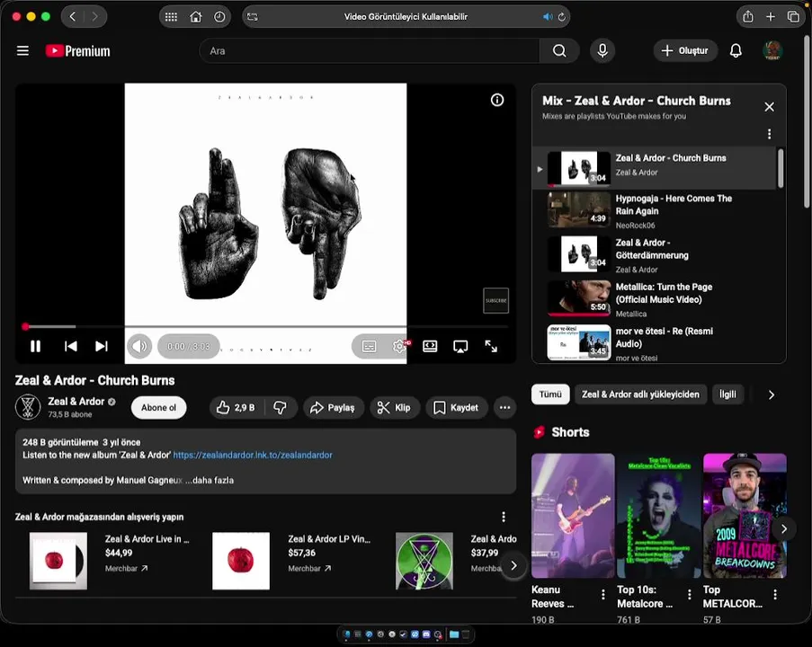
Task: Go back in browser history
Action: [x=73, y=16]
